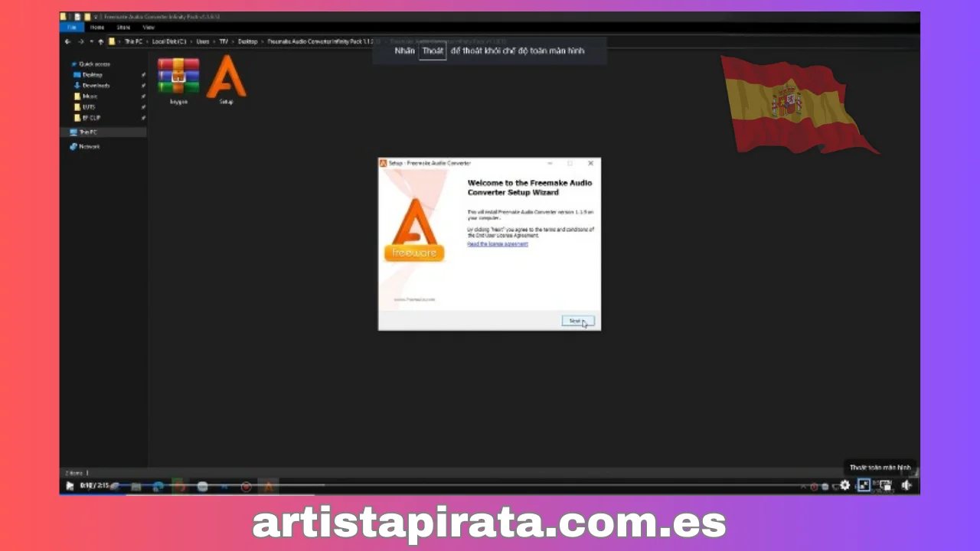This screenshot has width=980, height=551.
Task: Exit full screen with Thoát toàn màn hình
Action: 864,485
